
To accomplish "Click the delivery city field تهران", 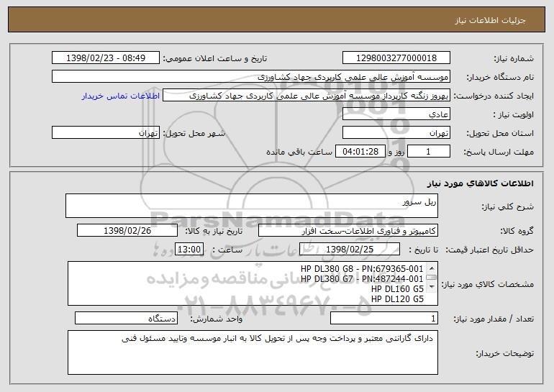I will pyautogui.click(x=106, y=133).
